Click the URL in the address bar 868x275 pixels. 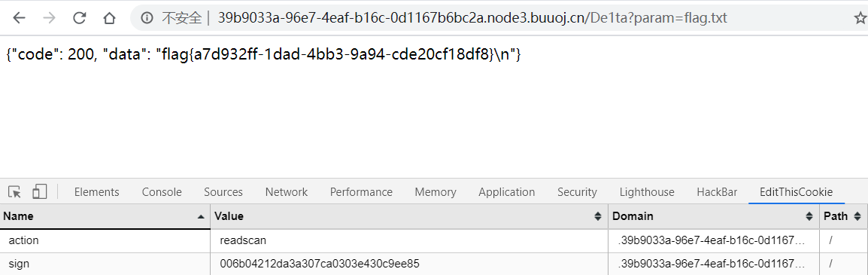[472, 18]
